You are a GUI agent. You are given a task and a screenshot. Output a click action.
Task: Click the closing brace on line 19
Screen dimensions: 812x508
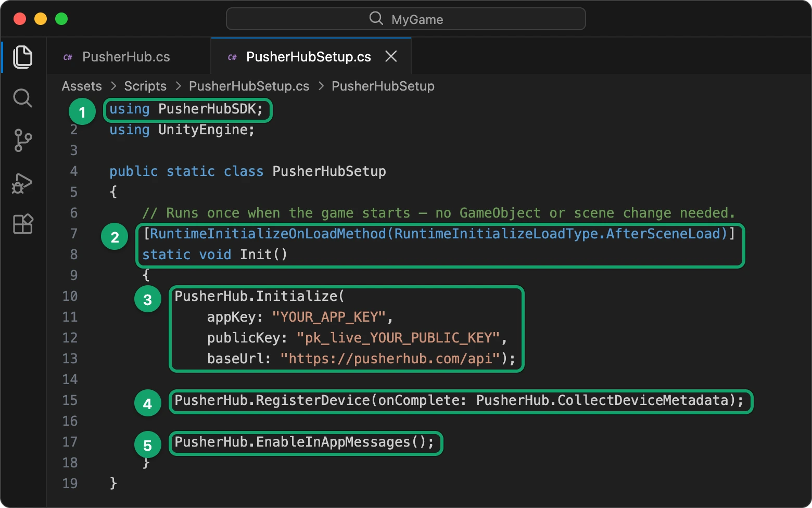pyautogui.click(x=113, y=484)
